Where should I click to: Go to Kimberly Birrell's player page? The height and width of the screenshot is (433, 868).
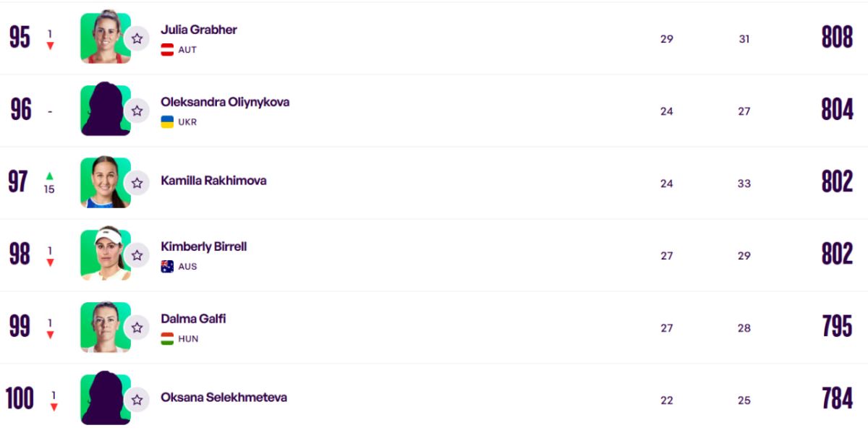pos(204,246)
